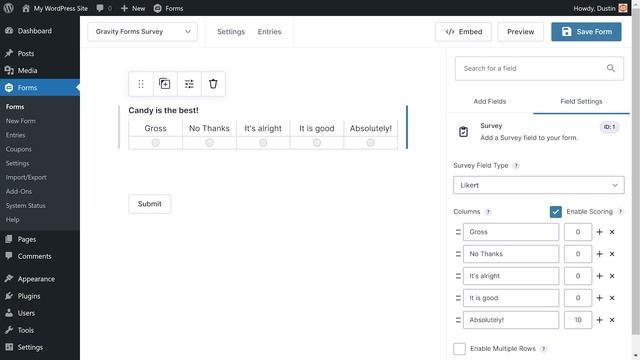Select the No Thanks radio option
This screenshot has height=360, width=640.
tap(209, 143)
